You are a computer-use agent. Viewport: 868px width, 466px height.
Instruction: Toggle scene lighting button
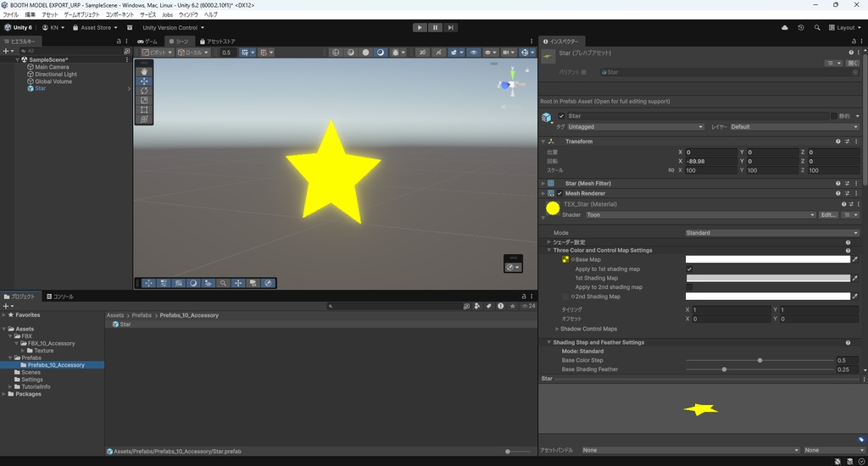click(x=438, y=53)
